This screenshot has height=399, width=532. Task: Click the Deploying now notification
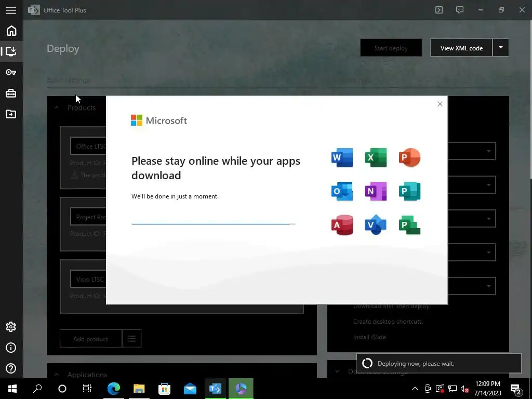point(438,363)
